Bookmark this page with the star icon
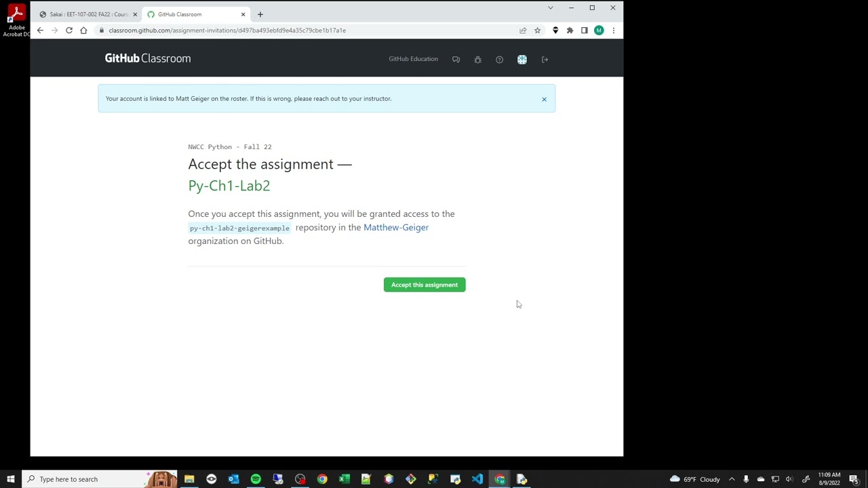 (x=537, y=30)
